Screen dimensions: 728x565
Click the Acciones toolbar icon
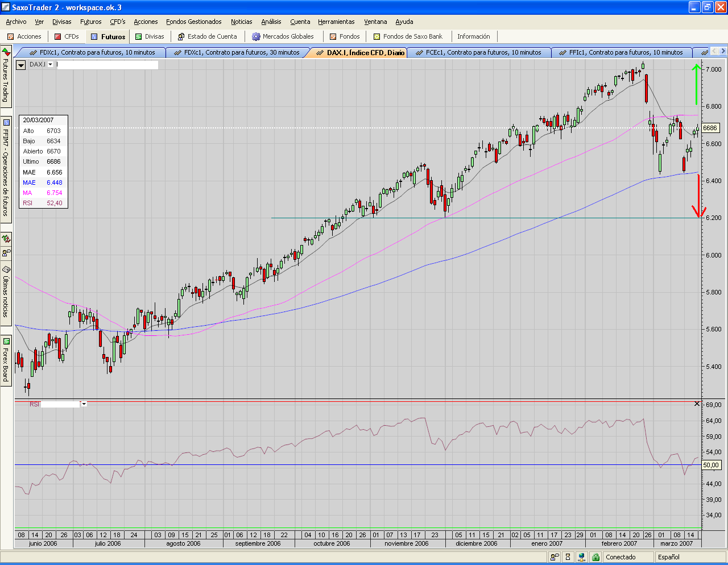[x=10, y=36]
